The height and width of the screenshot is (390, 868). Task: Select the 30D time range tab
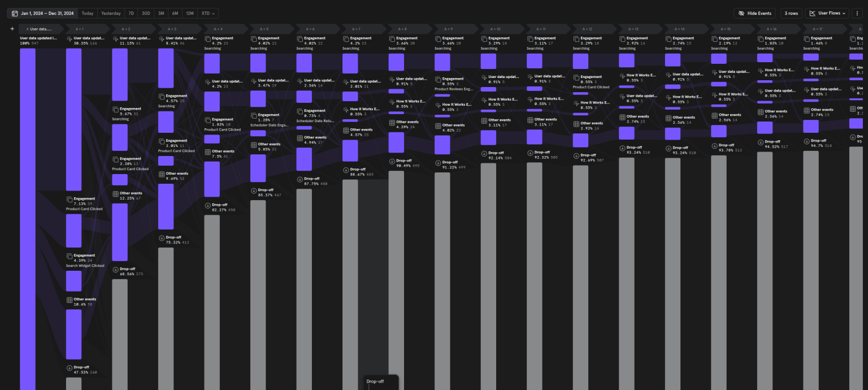tap(146, 13)
